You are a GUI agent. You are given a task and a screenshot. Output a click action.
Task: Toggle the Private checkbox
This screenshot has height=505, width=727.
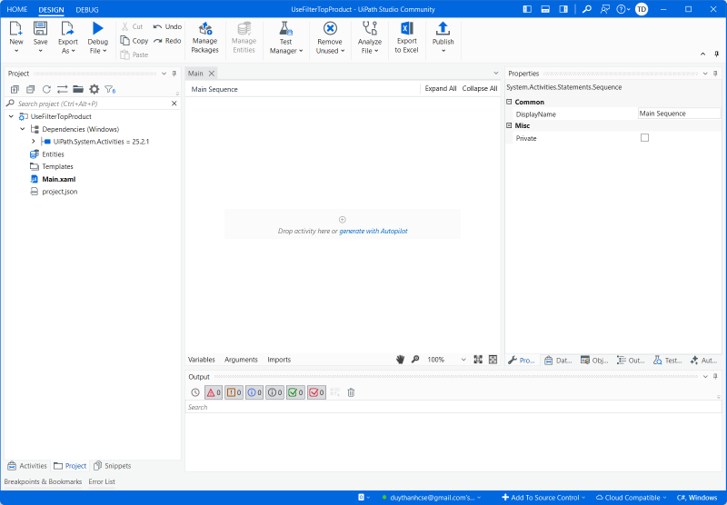[644, 138]
